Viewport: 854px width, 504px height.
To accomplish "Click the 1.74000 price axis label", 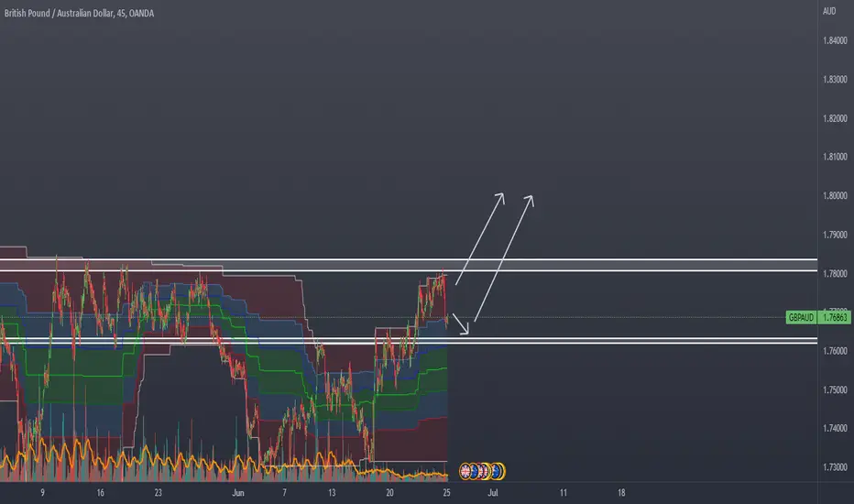I will tap(835, 428).
